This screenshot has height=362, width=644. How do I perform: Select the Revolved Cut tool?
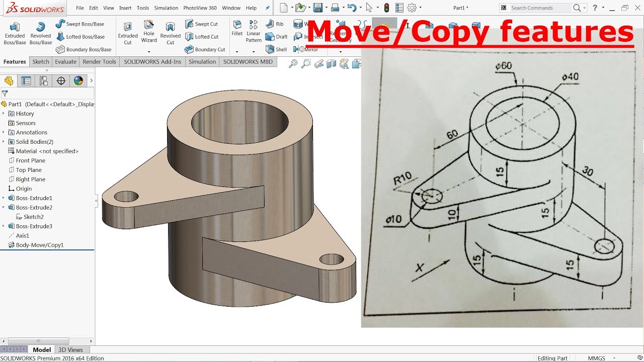pyautogui.click(x=170, y=33)
